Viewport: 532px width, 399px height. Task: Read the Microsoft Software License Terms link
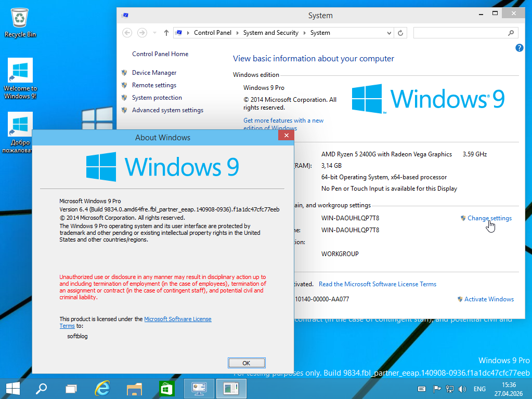click(x=377, y=284)
